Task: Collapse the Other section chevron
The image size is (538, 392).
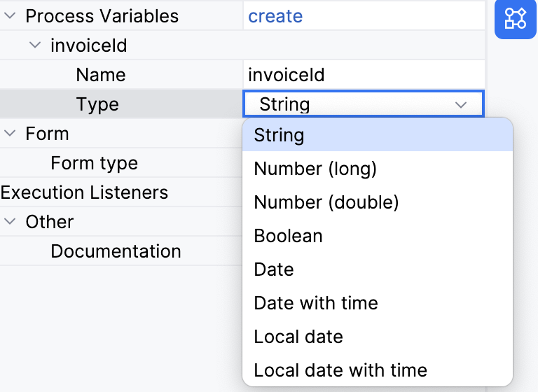Action: click(x=9, y=222)
